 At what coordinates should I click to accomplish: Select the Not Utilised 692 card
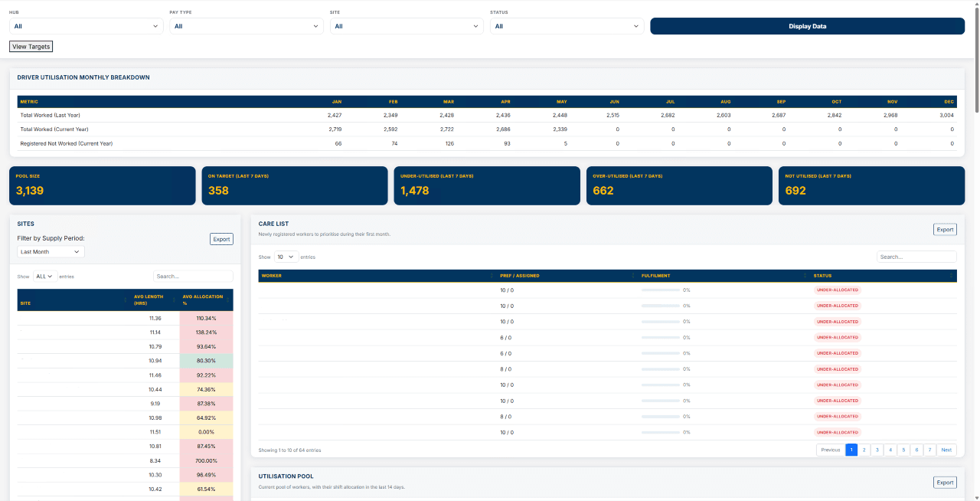pos(871,185)
